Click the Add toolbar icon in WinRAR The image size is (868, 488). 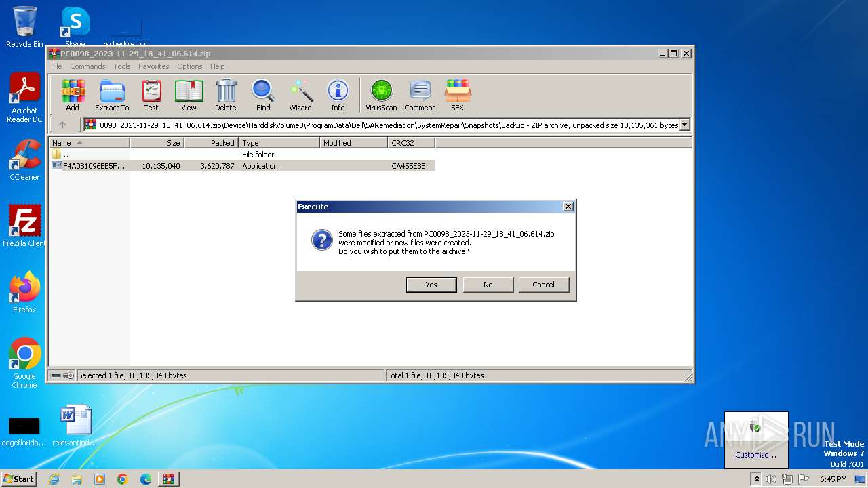[73, 96]
